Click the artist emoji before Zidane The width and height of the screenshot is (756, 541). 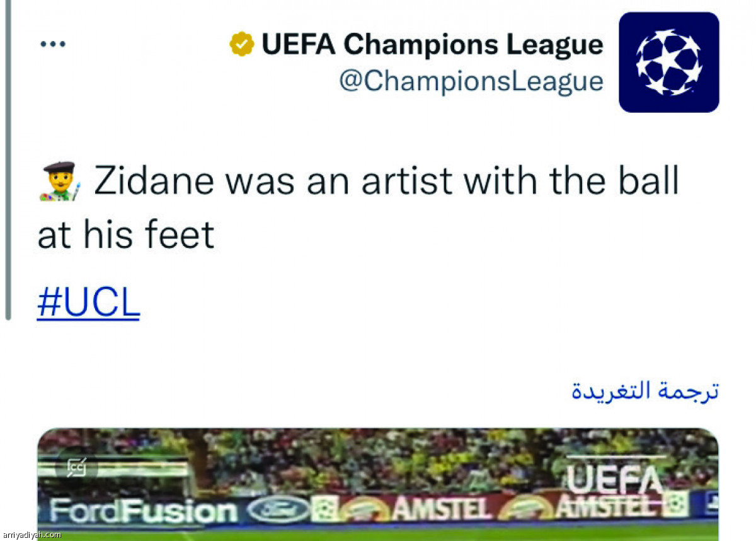pos(60,182)
